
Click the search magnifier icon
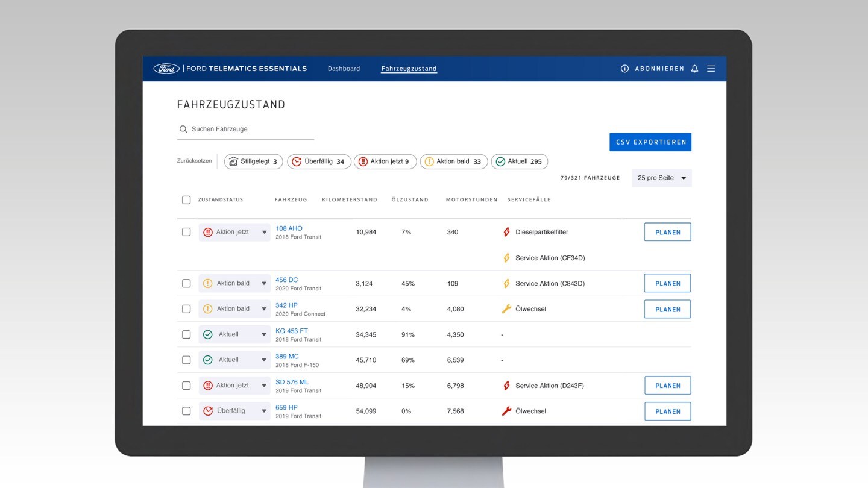(183, 129)
